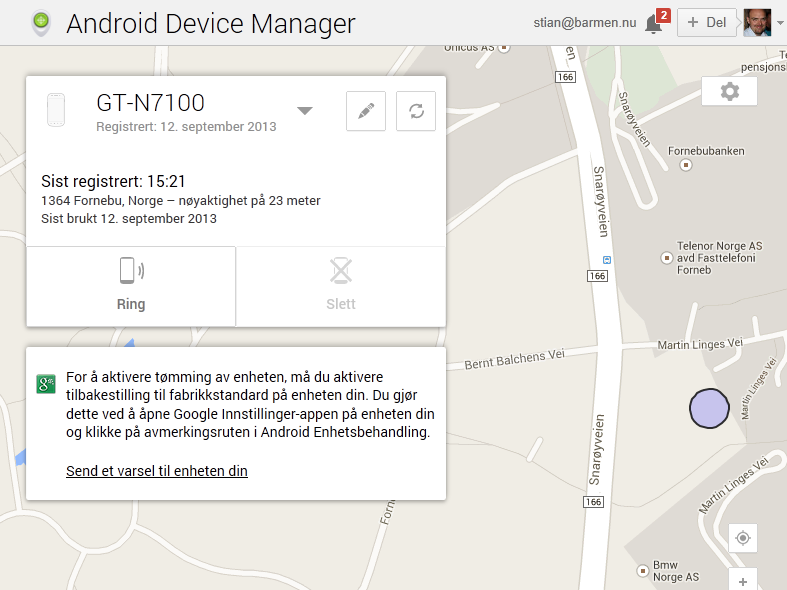Open the profile photo account menu
787x590 pixels.
[757, 23]
